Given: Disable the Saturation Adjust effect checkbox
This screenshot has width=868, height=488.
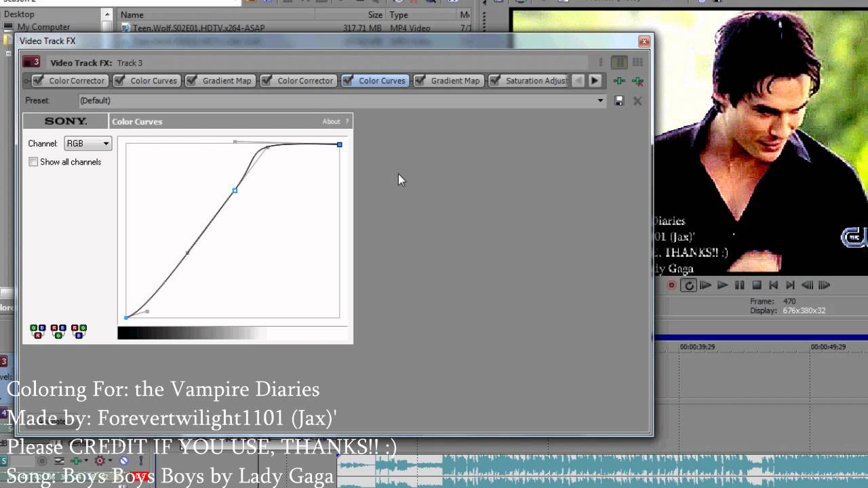Looking at the screenshot, I should [495, 81].
